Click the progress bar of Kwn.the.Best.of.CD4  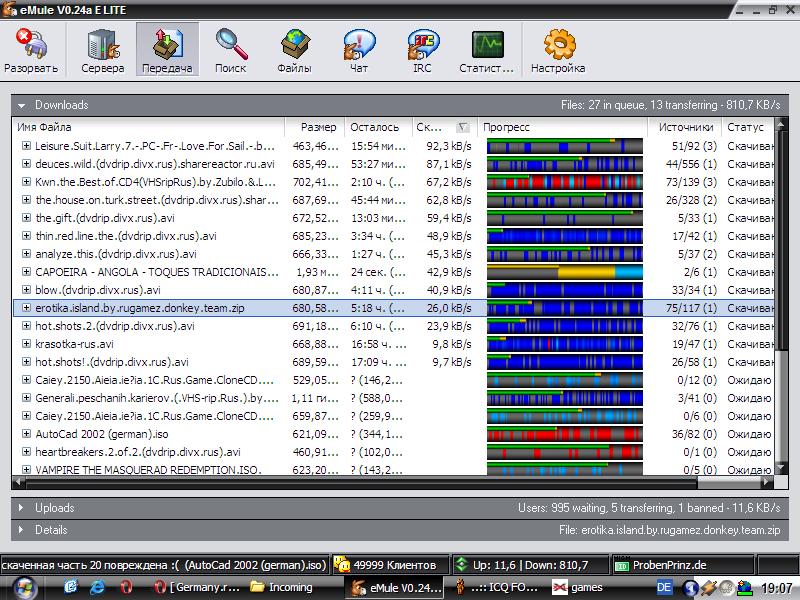(565, 182)
